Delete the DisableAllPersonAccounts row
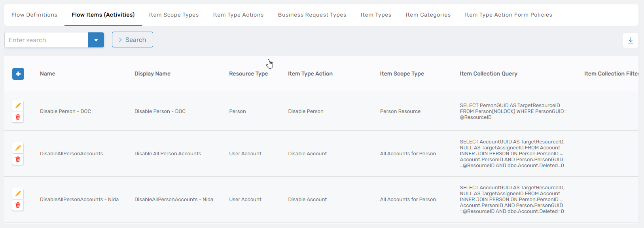This screenshot has height=228, width=644. (18, 159)
